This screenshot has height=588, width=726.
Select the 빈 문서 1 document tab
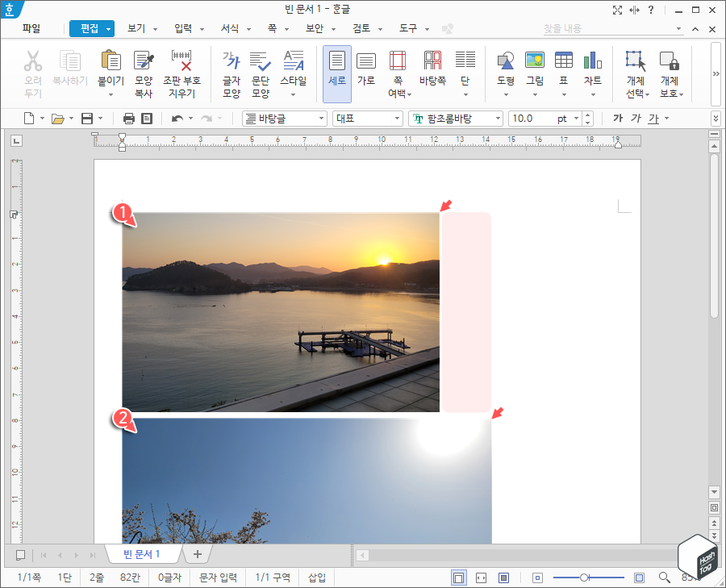coord(142,554)
